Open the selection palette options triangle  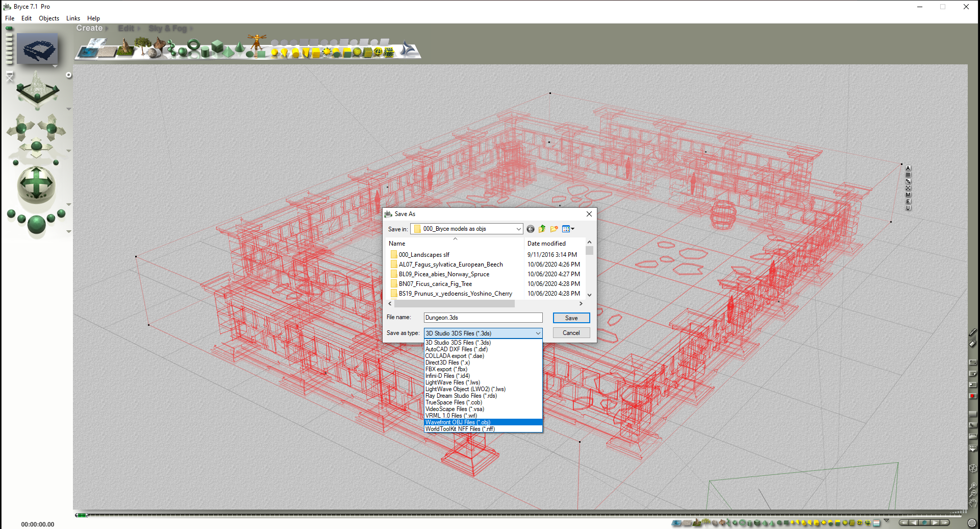click(886, 521)
